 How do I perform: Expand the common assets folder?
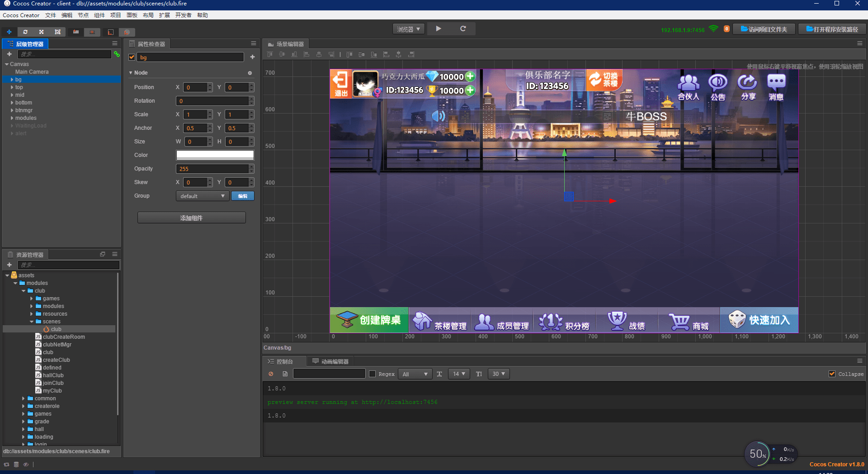click(24, 398)
